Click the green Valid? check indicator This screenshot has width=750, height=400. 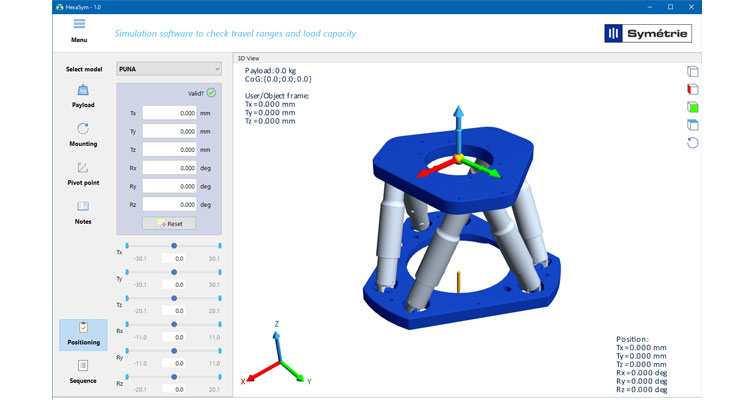pyautogui.click(x=212, y=93)
